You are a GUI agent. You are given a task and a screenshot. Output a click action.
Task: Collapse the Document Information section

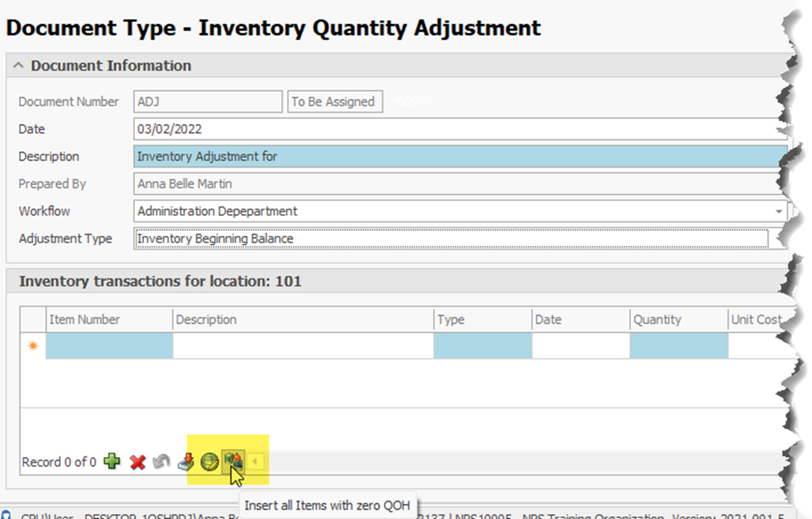pos(18,66)
